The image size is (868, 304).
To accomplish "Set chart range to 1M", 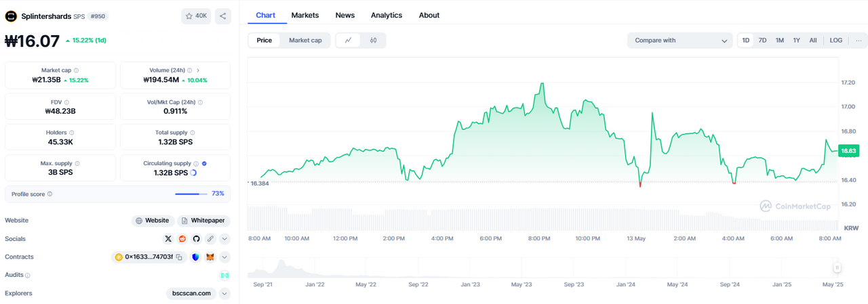I will 780,41.
